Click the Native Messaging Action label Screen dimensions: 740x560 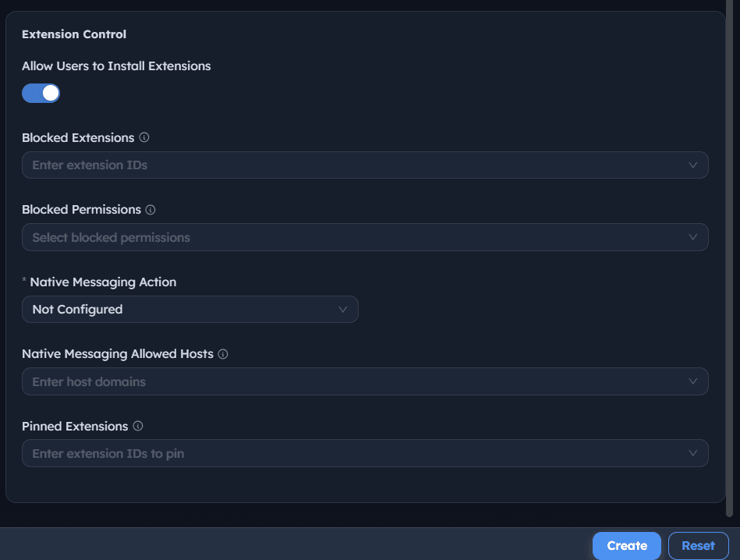click(x=103, y=282)
